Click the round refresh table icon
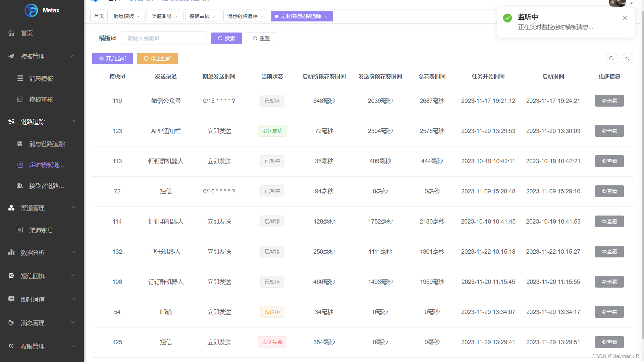 coord(627,58)
